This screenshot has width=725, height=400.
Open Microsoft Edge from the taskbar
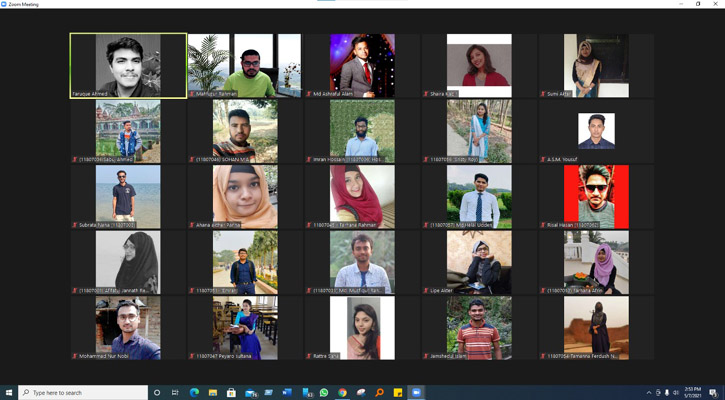(194, 392)
